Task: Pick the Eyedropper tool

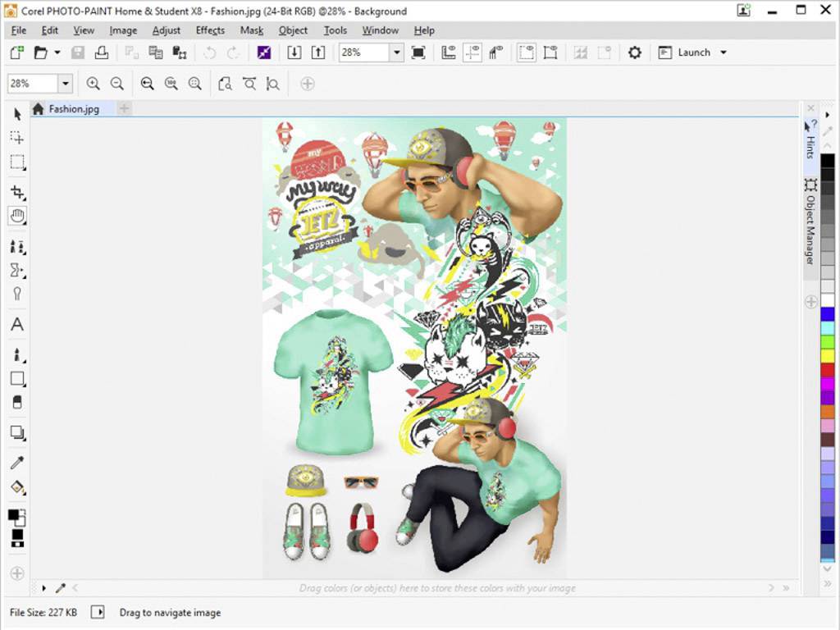Action: pyautogui.click(x=16, y=463)
